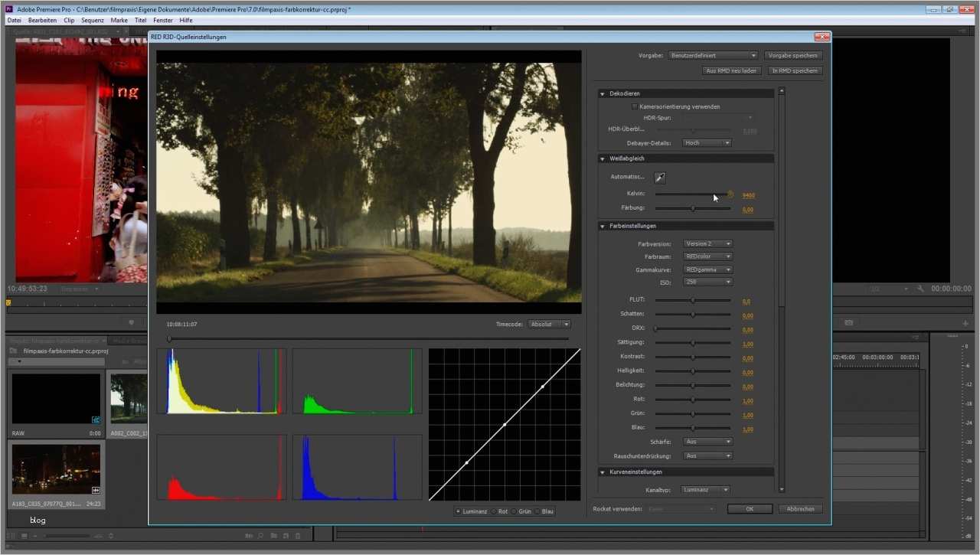Open the Vorgabe Benutzerdefiniert dropdown
This screenshot has width=980, height=555.
click(x=712, y=55)
